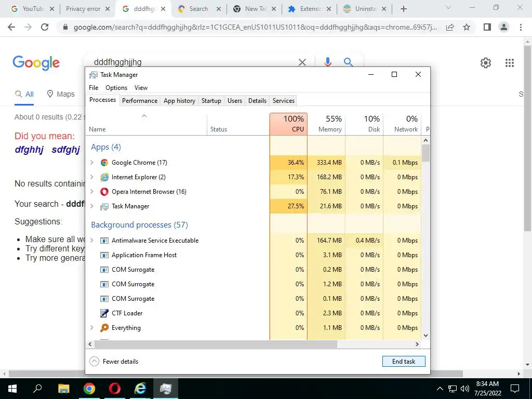The height and width of the screenshot is (399, 532).
Task: Open the Windows Start menu
Action: pyautogui.click(x=12, y=389)
